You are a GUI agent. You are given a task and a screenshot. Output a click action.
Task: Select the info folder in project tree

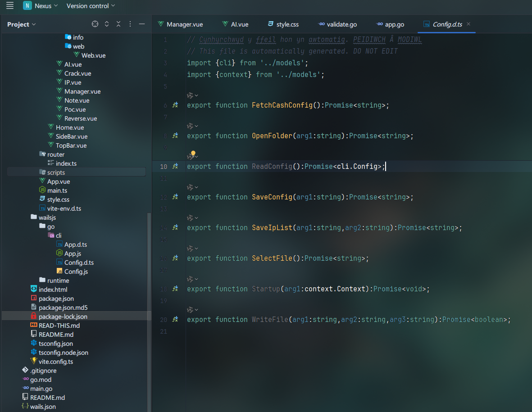pyautogui.click(x=74, y=37)
